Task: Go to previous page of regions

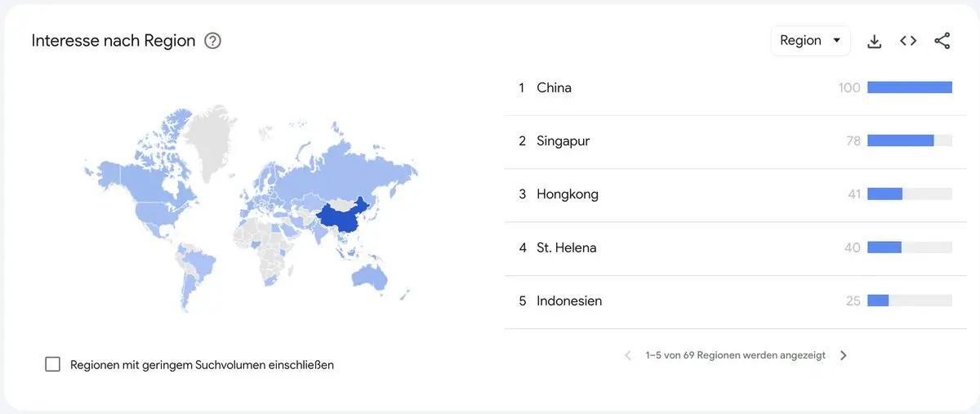Action: point(628,355)
